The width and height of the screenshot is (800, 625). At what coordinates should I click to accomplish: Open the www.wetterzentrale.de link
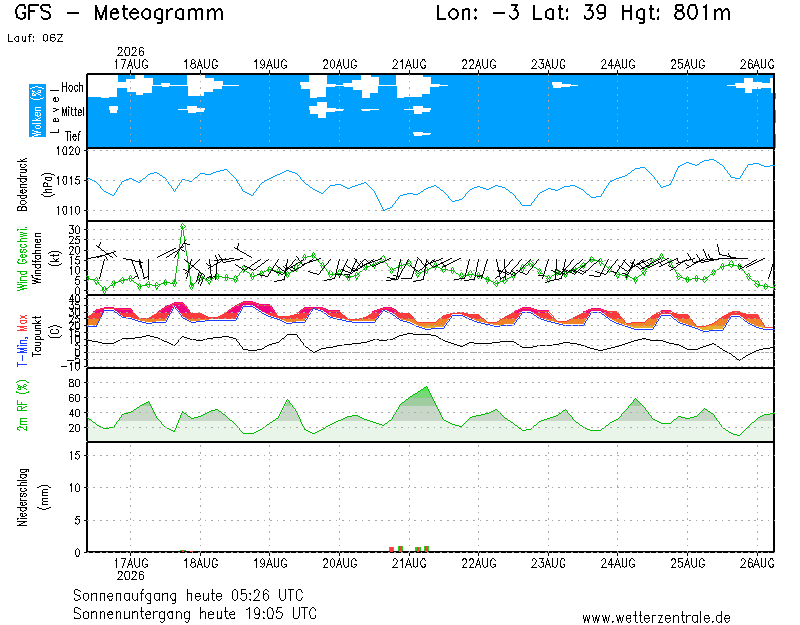pos(656,618)
